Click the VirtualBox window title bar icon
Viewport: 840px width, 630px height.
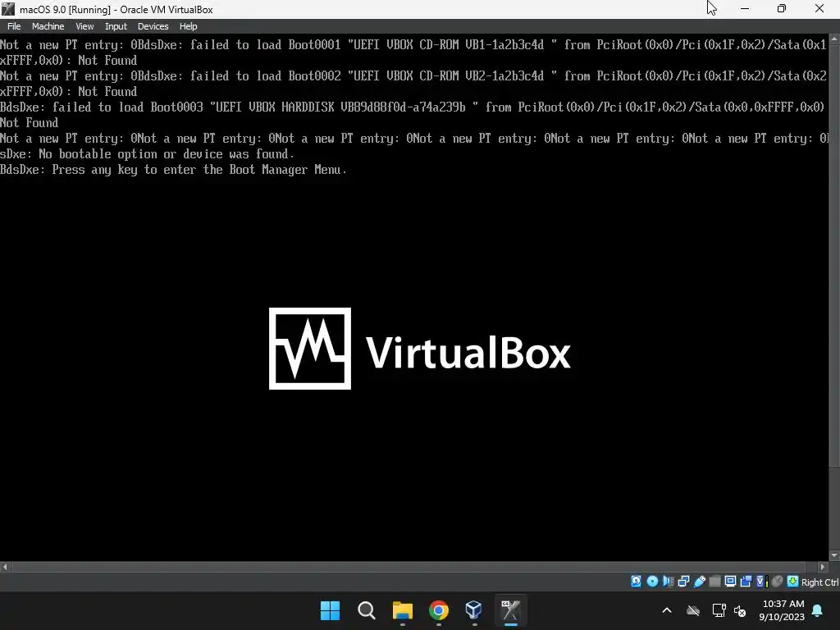pos(8,9)
